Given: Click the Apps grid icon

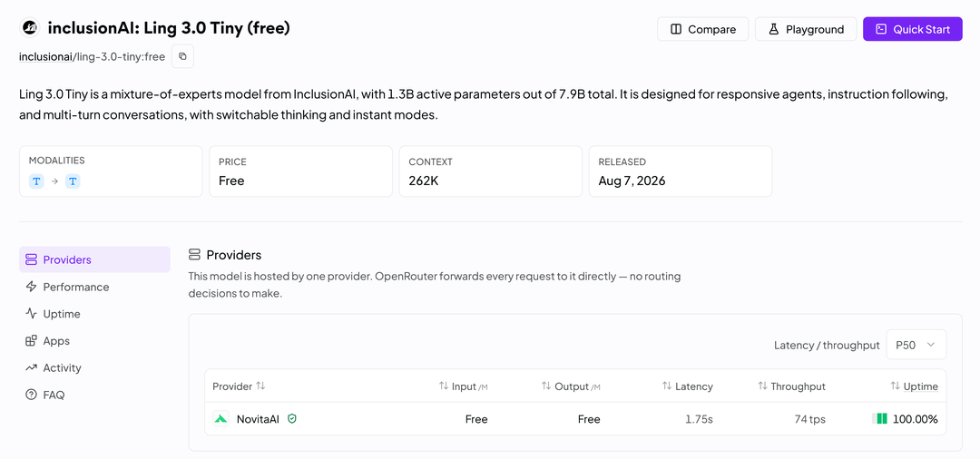Looking at the screenshot, I should click(x=31, y=341).
